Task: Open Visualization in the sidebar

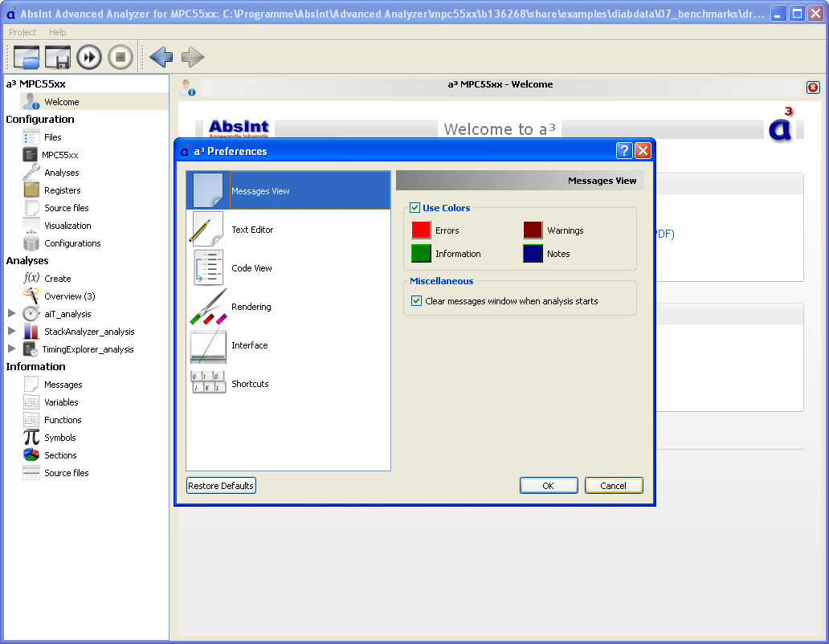Action: click(67, 226)
